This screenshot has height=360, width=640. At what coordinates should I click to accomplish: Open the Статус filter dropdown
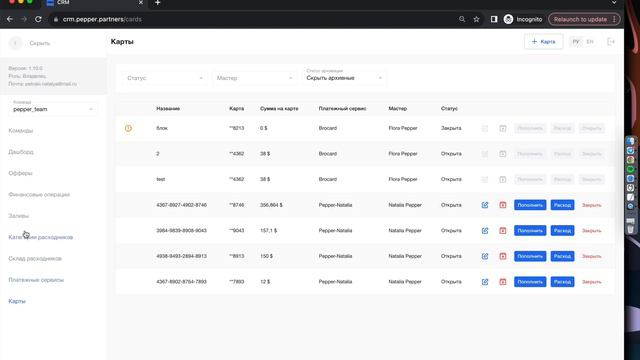[x=164, y=78]
